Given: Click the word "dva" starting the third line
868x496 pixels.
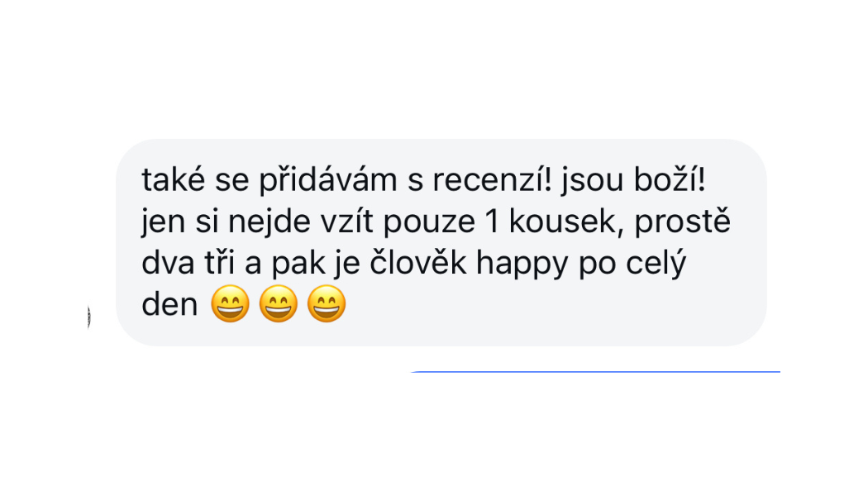Looking at the screenshot, I should click(169, 263).
